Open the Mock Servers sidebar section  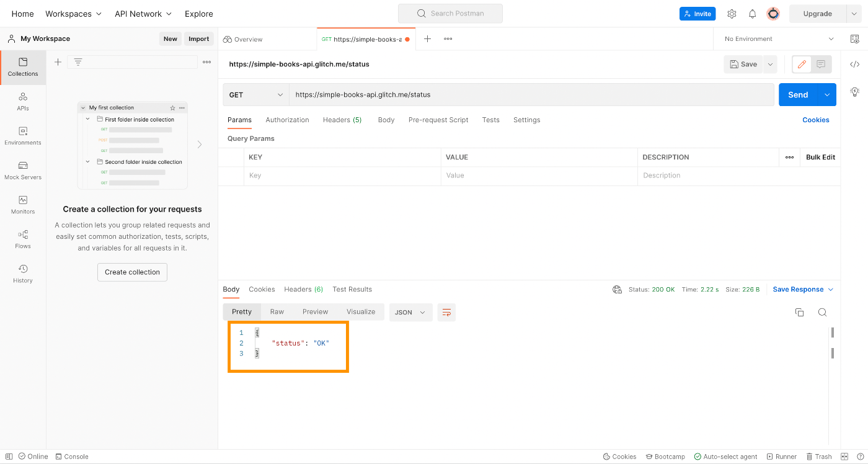pyautogui.click(x=23, y=171)
